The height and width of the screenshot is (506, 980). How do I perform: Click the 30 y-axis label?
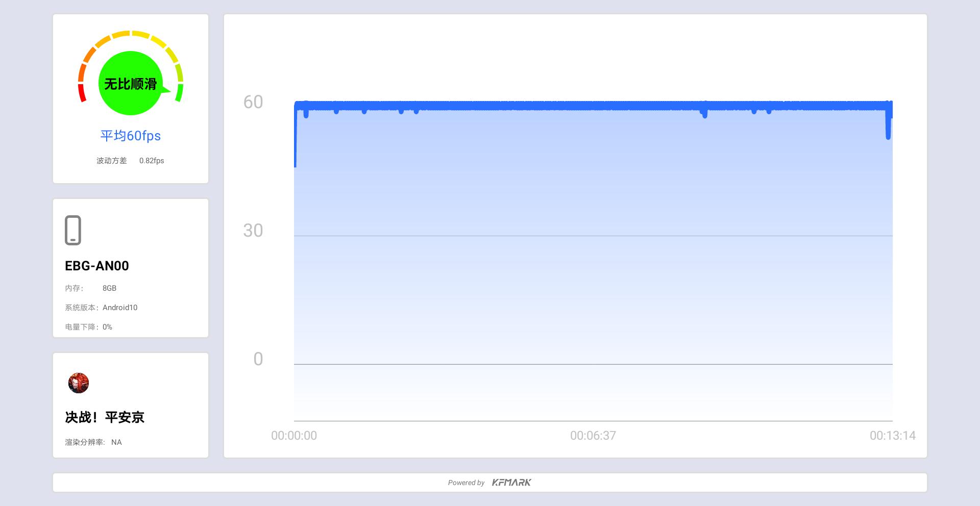coord(253,231)
